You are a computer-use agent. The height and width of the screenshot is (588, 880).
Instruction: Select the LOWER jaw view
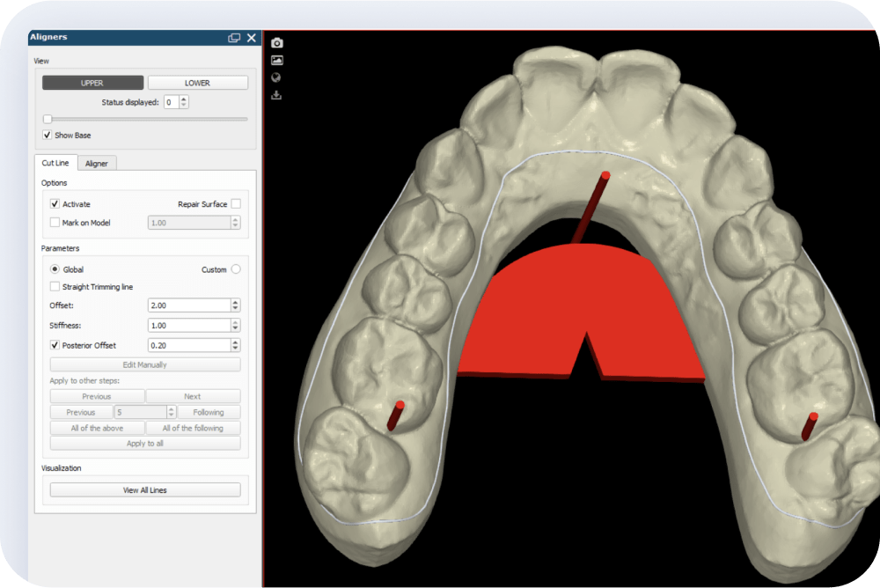[x=197, y=83]
